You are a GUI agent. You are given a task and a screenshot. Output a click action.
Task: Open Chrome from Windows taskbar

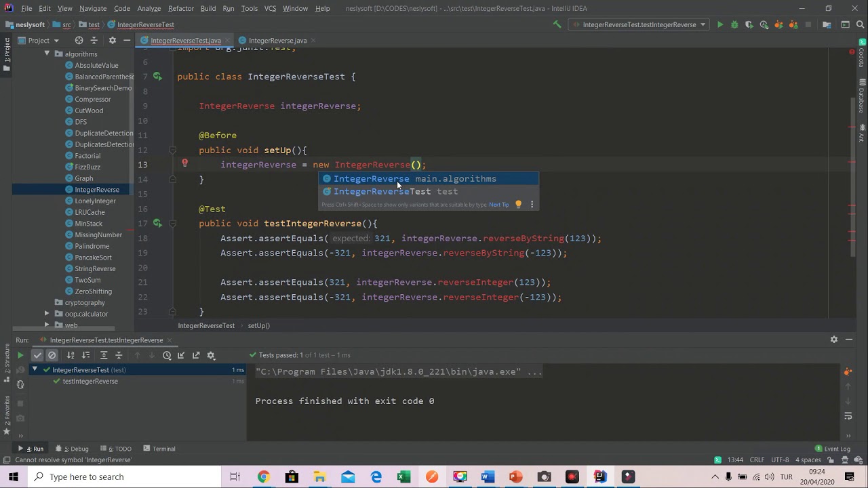click(263, 477)
